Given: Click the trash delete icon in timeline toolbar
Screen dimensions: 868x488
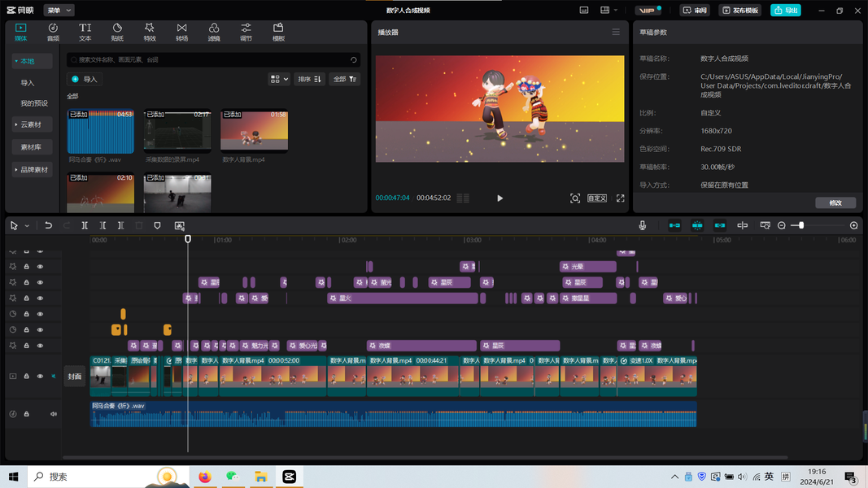Looking at the screenshot, I should [x=139, y=226].
